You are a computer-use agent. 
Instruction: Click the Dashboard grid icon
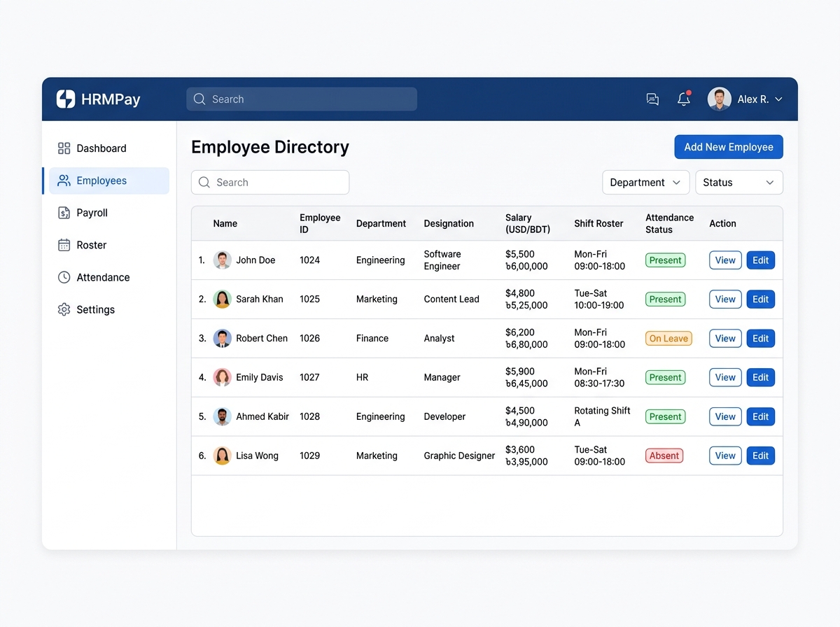point(64,148)
